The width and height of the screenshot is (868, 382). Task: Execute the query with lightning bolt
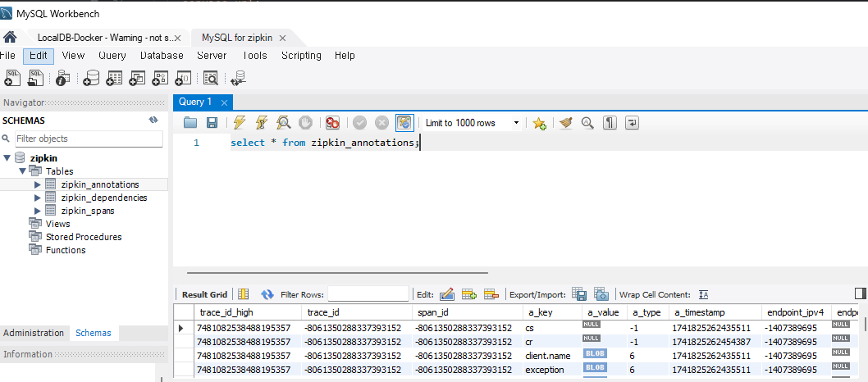pyautogui.click(x=240, y=123)
